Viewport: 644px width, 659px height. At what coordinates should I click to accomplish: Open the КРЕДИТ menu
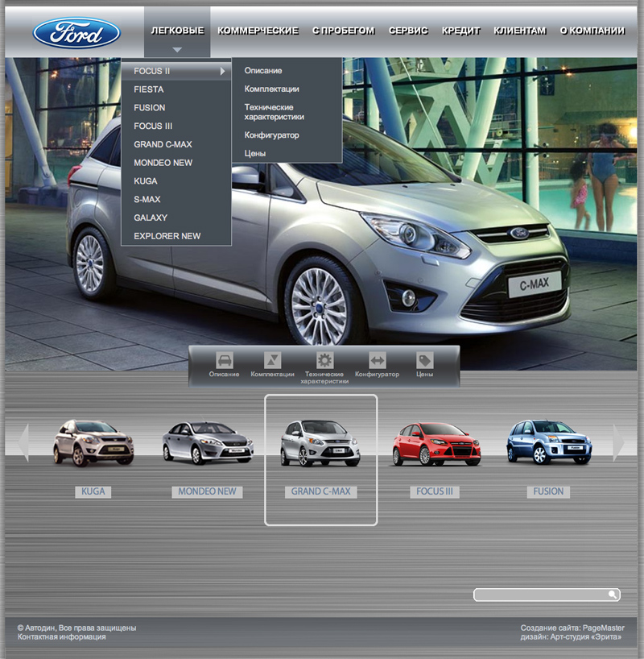click(460, 31)
